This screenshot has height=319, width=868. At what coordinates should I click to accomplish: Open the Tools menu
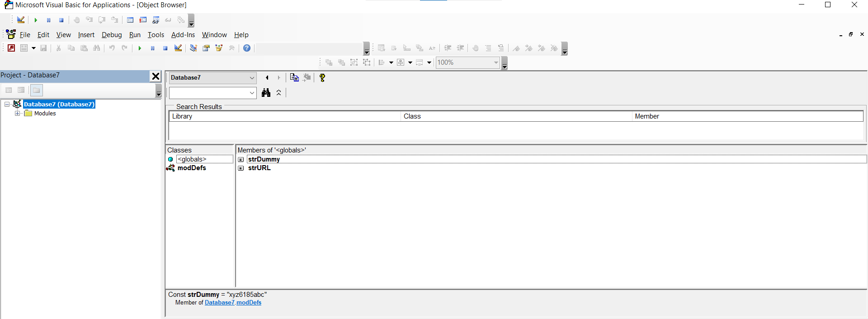pos(156,35)
